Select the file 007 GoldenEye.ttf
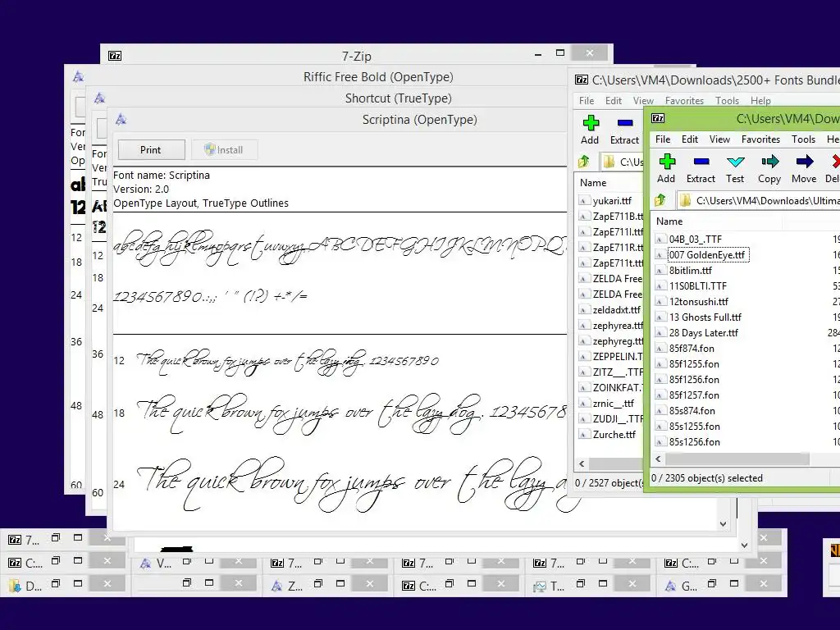840x630 pixels. (x=707, y=255)
